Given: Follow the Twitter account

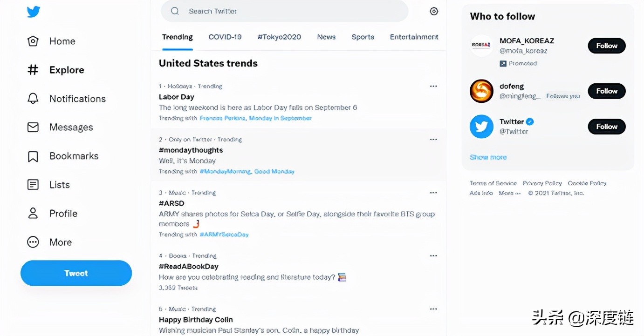Looking at the screenshot, I should [x=607, y=127].
